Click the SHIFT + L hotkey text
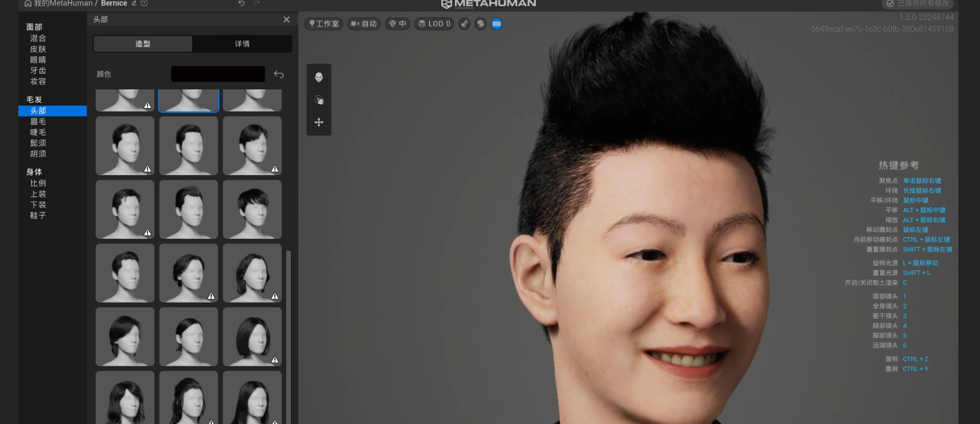Screen dimensions: 980x424 coord(916,273)
